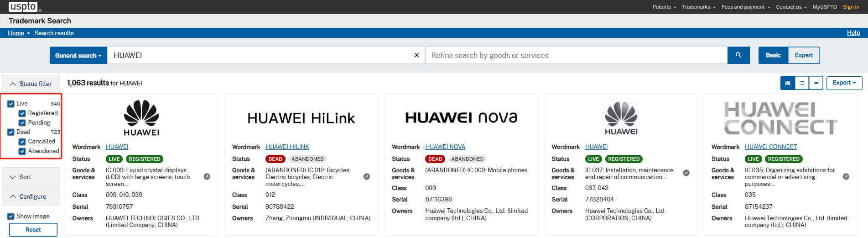Image resolution: width=868 pixels, height=238 pixels.
Task: Open the HUAWEI HiLink mark image
Action: (x=301, y=118)
